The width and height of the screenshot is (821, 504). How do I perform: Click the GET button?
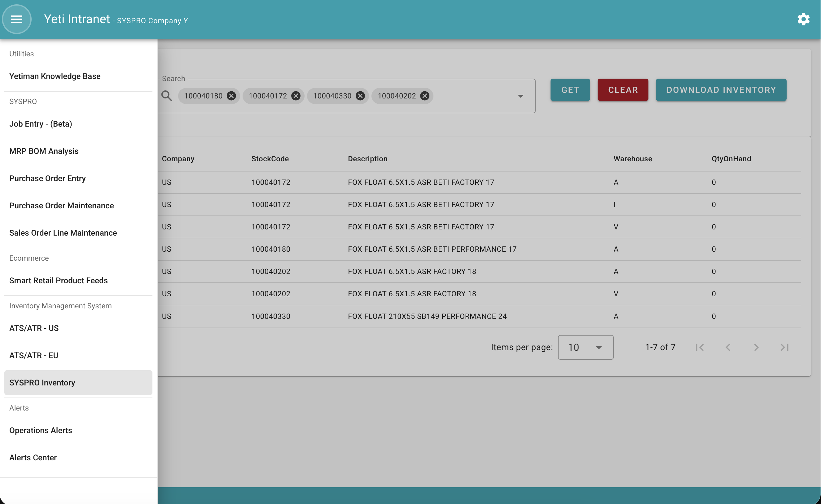[x=570, y=90]
